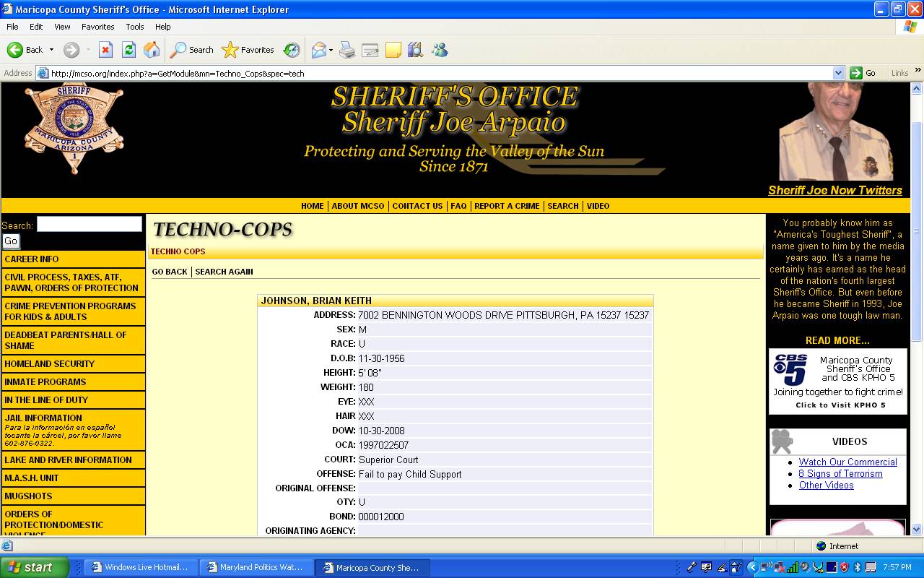Open LAKE AND RIVER INFORMATION item

[x=74, y=460]
